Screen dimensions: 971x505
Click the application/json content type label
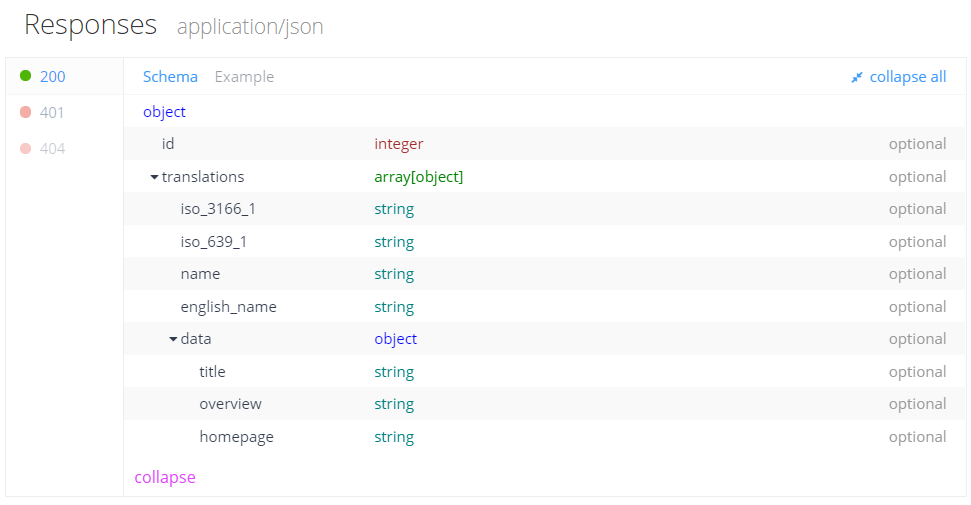coord(250,27)
